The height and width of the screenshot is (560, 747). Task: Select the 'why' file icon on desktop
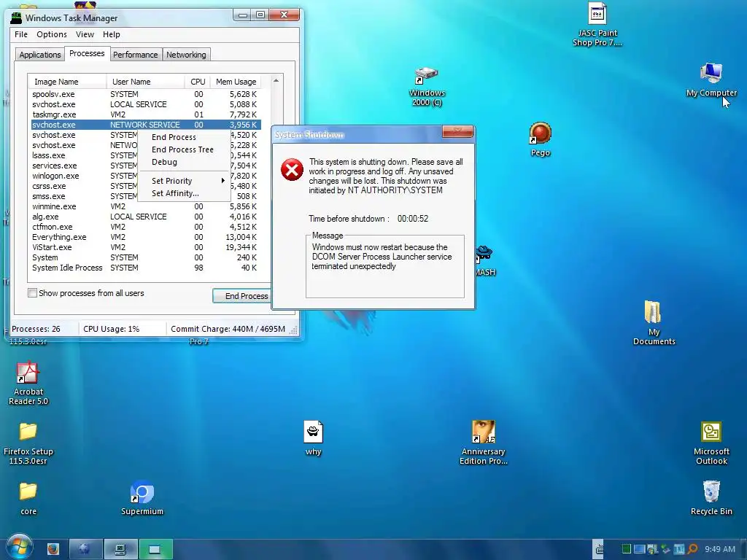313,438
